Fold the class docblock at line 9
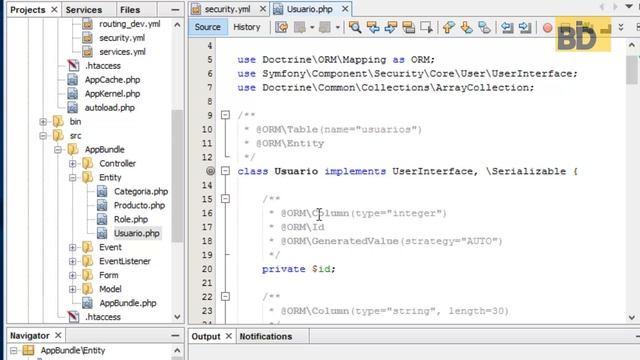Viewport: 640px width, 360px height. (x=225, y=115)
